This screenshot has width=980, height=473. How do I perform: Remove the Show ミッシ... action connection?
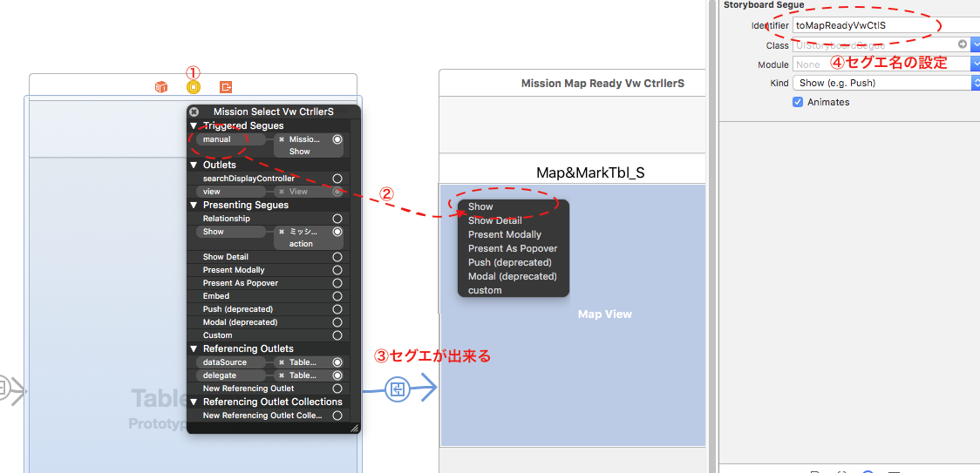282,231
